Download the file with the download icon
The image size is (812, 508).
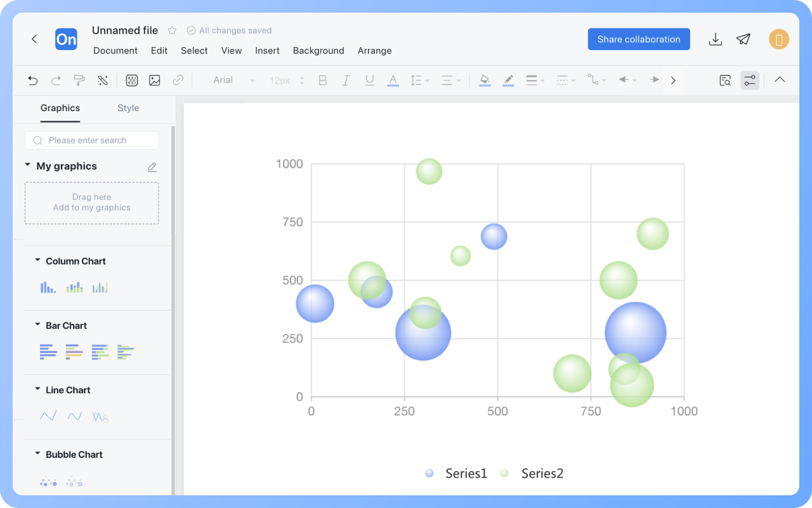click(x=716, y=39)
